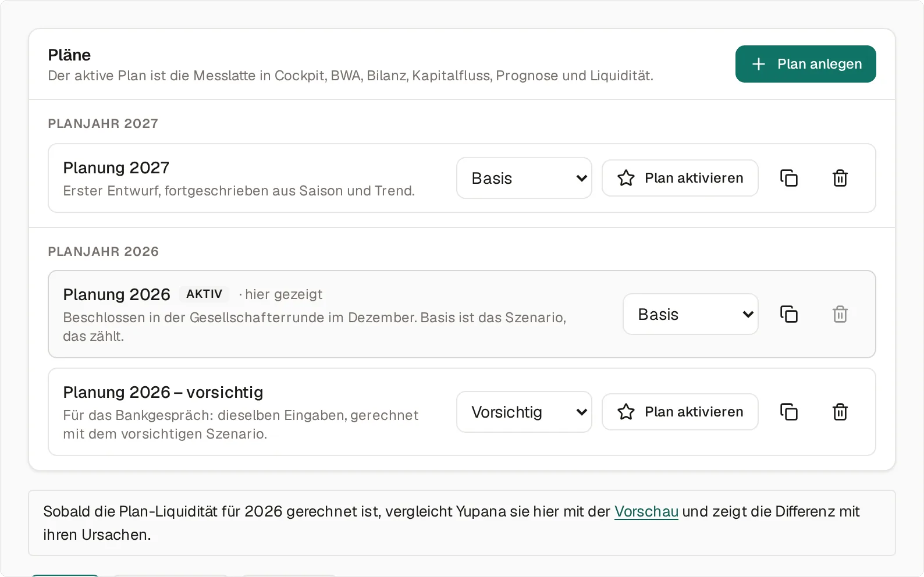Open the scenario dropdown of active Planung 2026
The image size is (924, 577).
click(x=691, y=314)
